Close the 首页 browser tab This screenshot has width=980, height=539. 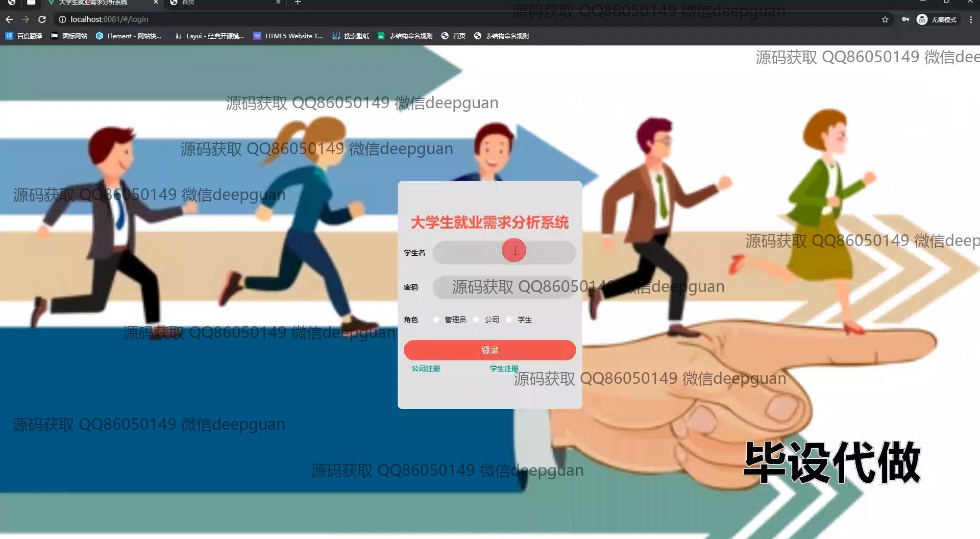click(278, 3)
